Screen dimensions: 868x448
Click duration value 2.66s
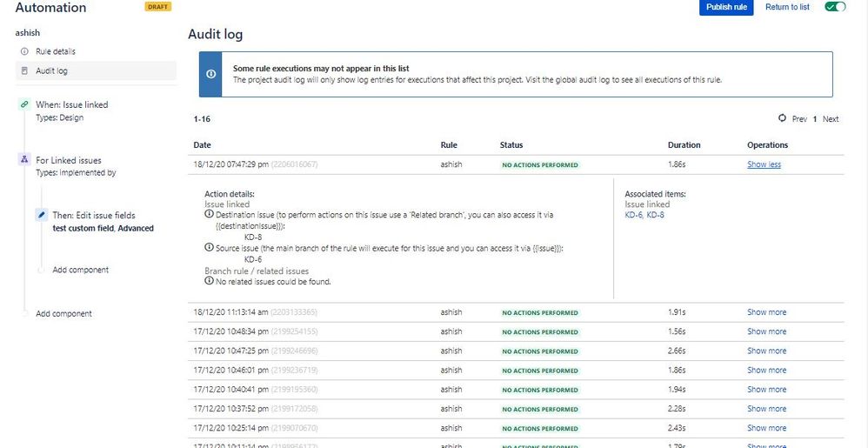coord(677,351)
